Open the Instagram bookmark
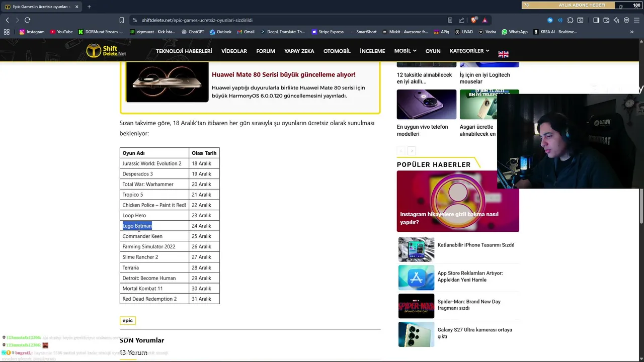The height and width of the screenshot is (362, 644). pos(32,32)
